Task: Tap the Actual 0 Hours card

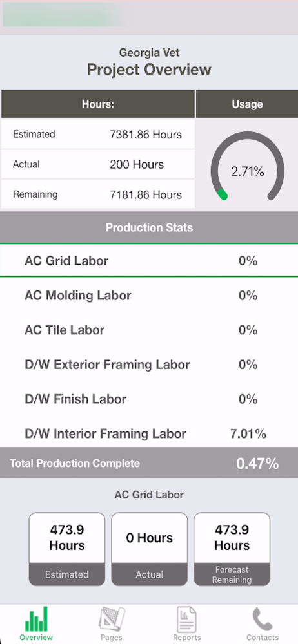Action: coord(150,549)
